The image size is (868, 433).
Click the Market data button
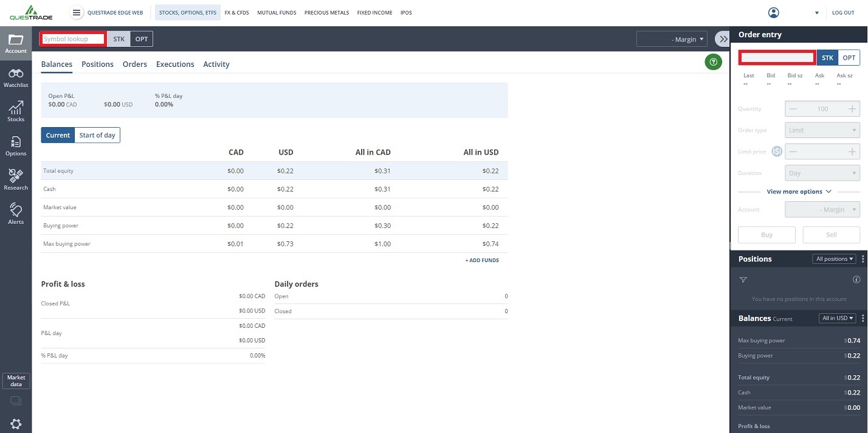click(x=16, y=381)
